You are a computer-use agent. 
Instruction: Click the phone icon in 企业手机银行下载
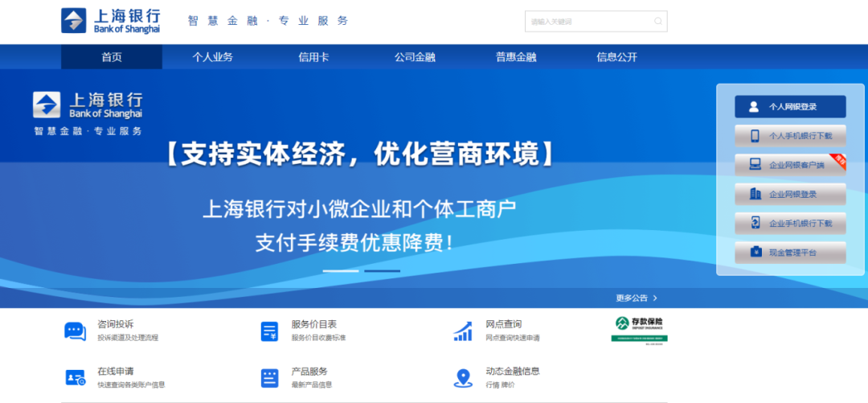click(x=755, y=223)
